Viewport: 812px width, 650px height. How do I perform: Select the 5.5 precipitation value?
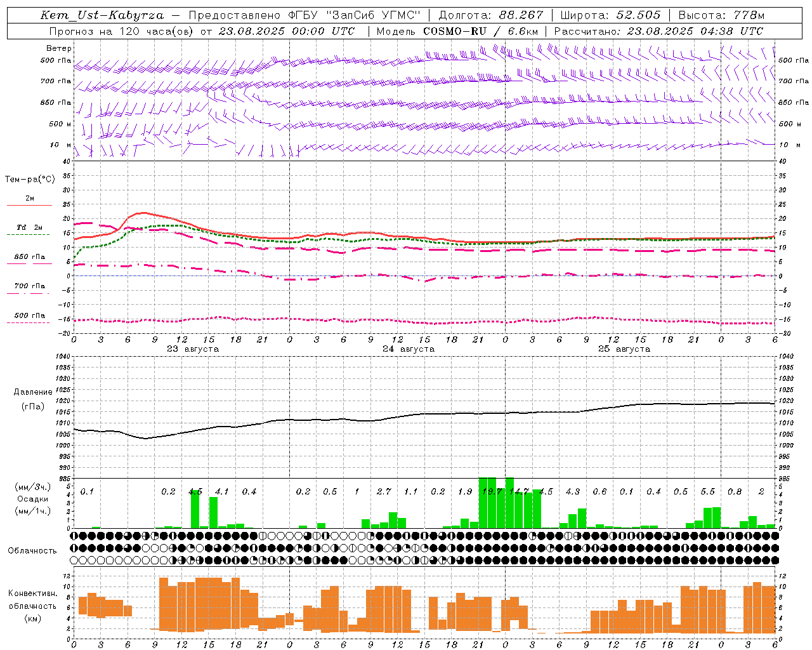[707, 491]
